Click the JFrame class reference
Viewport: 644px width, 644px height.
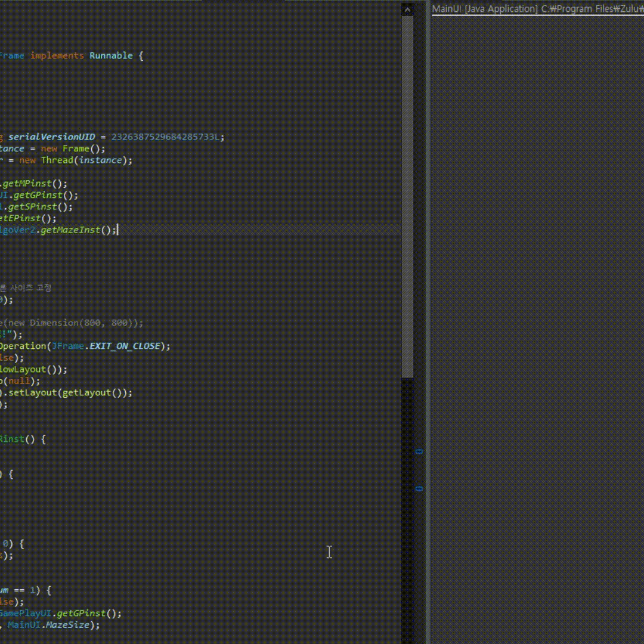(x=68, y=346)
